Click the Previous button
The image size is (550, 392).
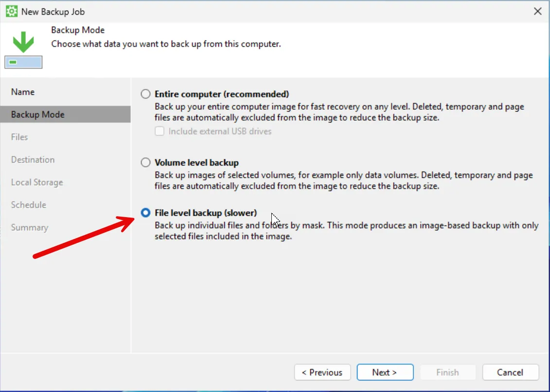pyautogui.click(x=322, y=373)
